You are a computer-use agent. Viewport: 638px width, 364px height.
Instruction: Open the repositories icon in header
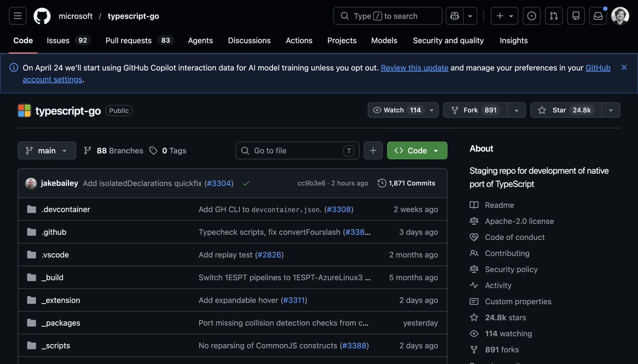pos(576,16)
